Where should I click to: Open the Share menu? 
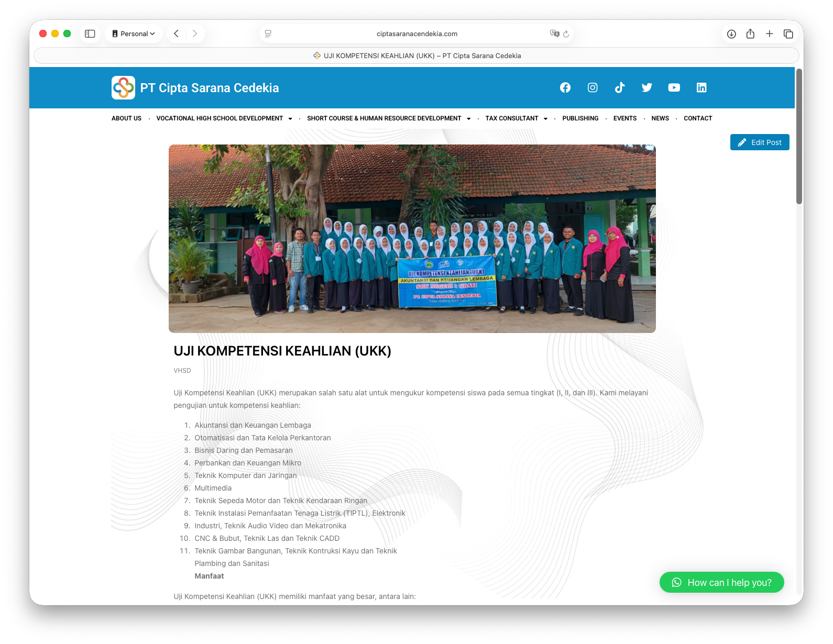coord(751,34)
